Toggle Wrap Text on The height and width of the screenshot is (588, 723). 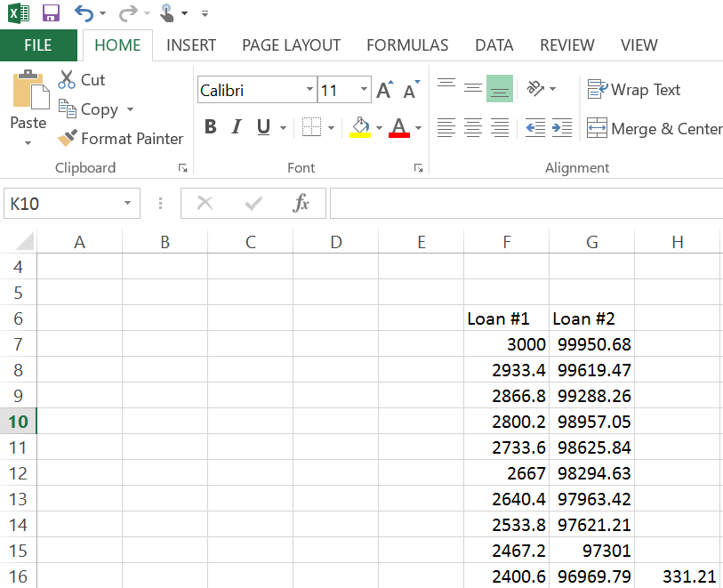633,90
